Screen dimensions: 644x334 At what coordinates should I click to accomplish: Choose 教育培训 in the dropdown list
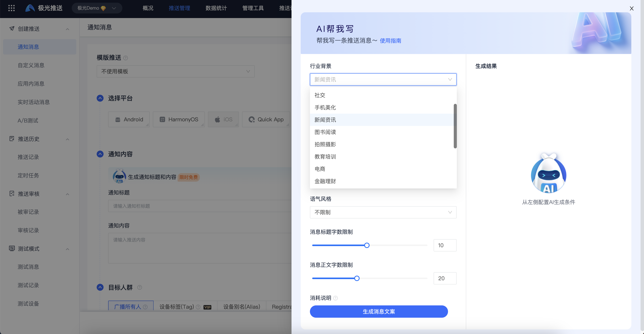382,157
